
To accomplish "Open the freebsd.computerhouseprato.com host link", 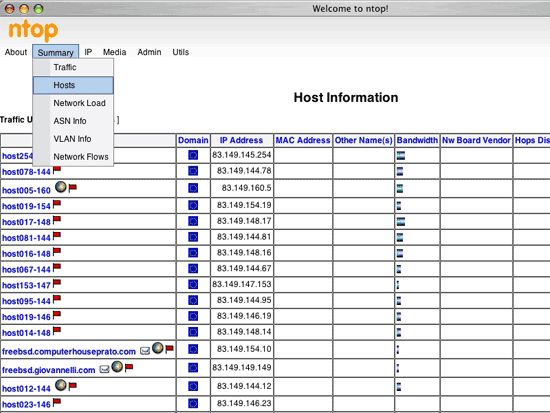I will (69, 352).
